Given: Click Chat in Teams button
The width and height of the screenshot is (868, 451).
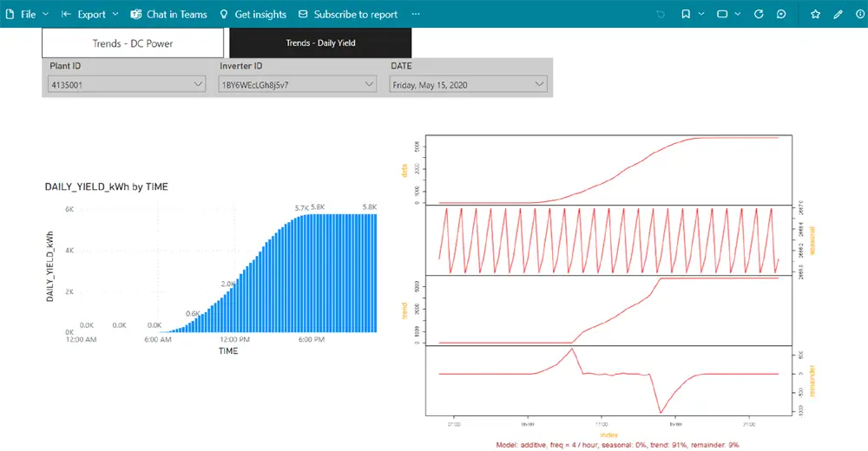Looking at the screenshot, I should [x=169, y=15].
